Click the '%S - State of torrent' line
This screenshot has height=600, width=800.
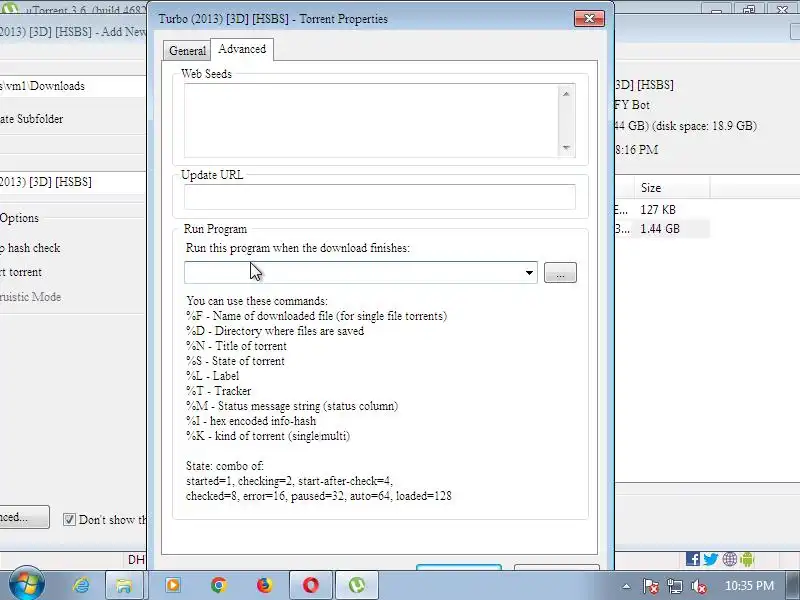(235, 361)
